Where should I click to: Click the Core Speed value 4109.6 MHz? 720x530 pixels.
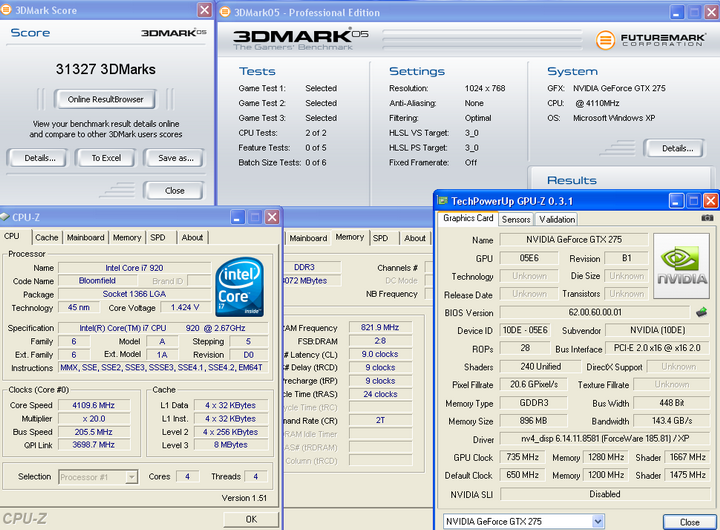(94, 405)
